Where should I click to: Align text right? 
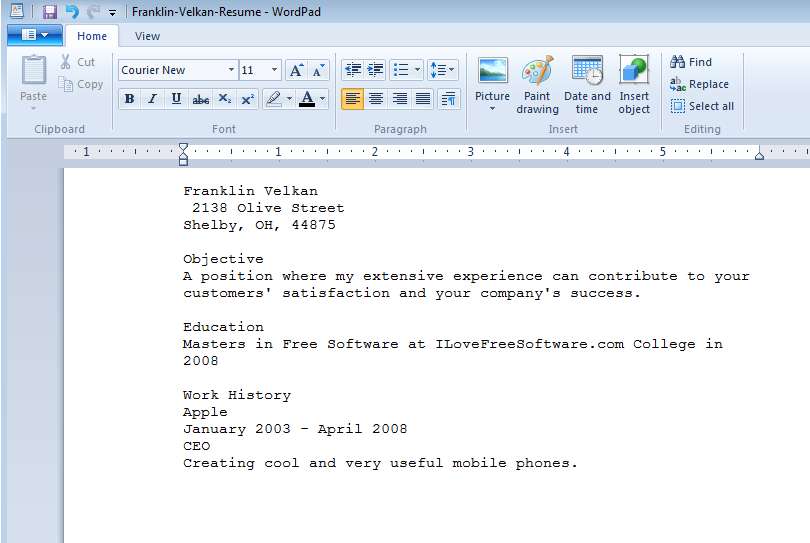399,99
